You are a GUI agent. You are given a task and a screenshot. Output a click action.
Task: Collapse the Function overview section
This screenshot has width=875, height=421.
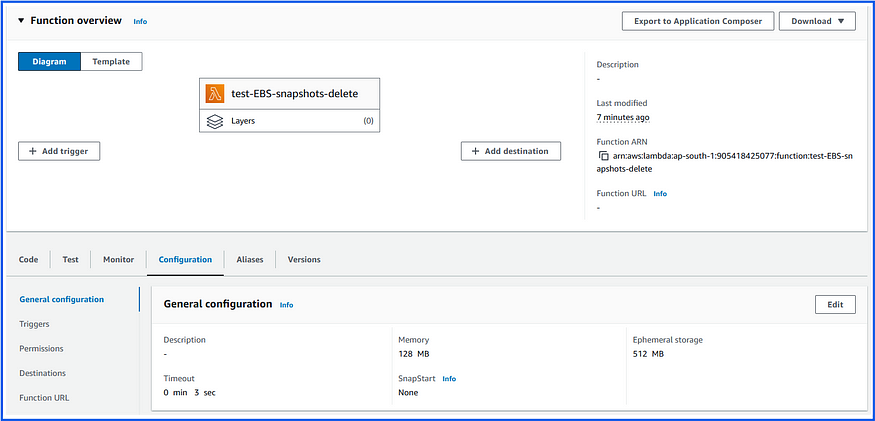pyautogui.click(x=21, y=21)
